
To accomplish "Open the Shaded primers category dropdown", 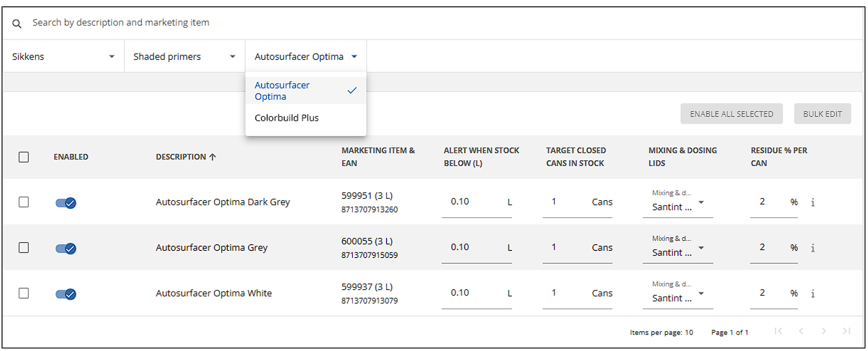I will tap(185, 56).
